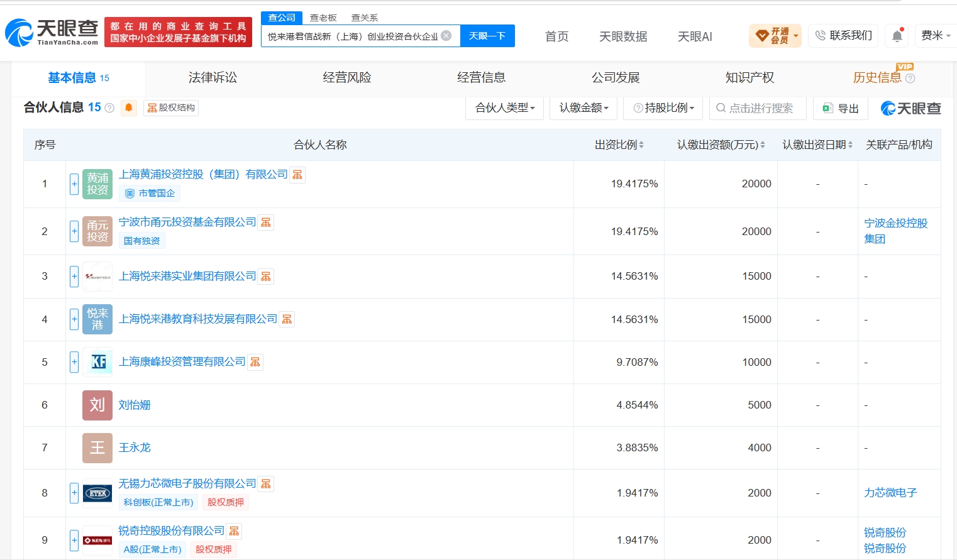Expand row 2 宁波市甬元投资基金 with plus
This screenshot has width=957, height=560.
point(74,231)
